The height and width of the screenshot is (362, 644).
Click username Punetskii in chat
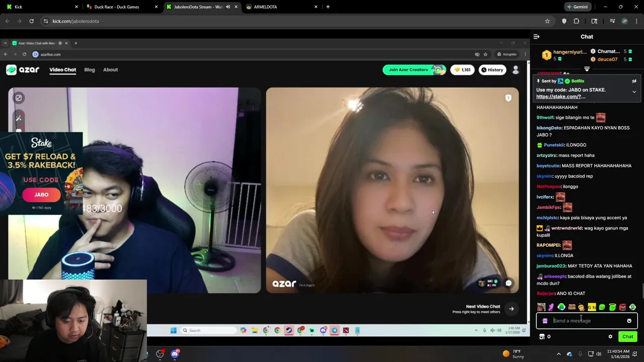[x=554, y=145]
